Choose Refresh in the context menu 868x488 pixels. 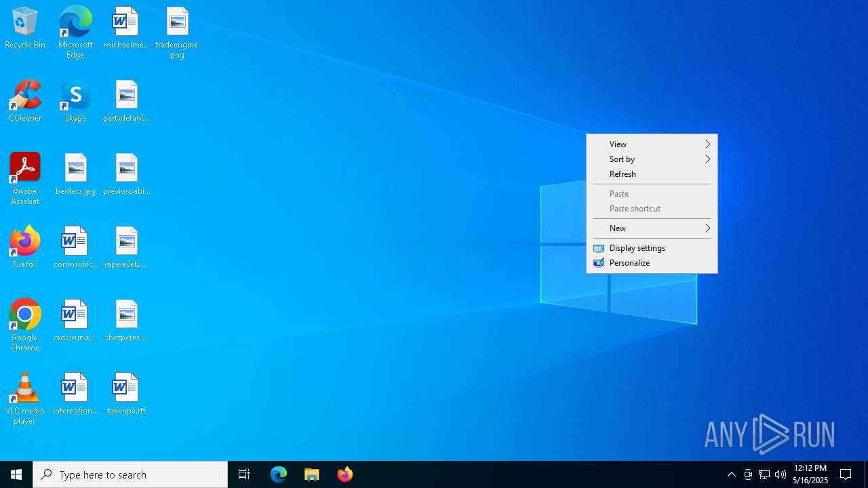(652, 174)
